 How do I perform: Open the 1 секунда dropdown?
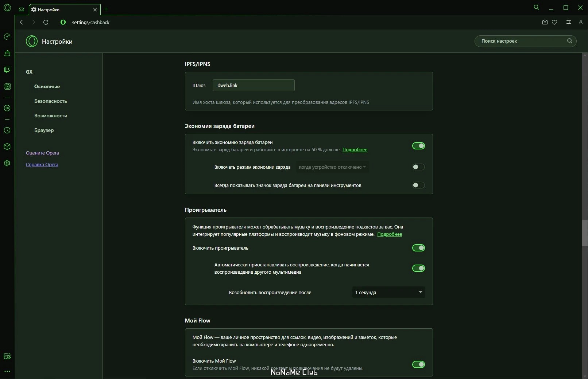pyautogui.click(x=388, y=292)
